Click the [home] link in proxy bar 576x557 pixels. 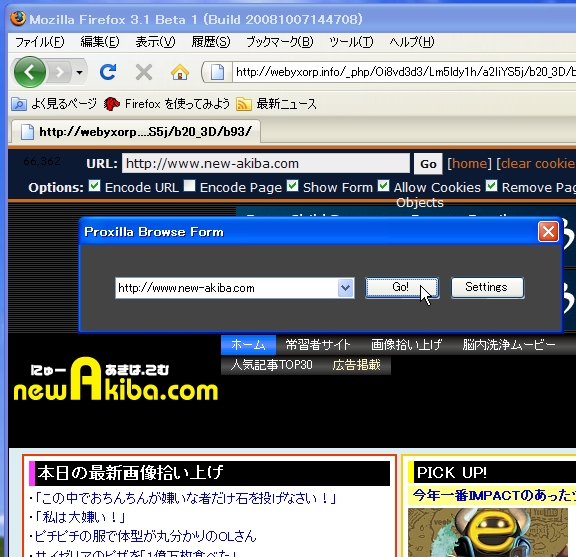coord(469,163)
